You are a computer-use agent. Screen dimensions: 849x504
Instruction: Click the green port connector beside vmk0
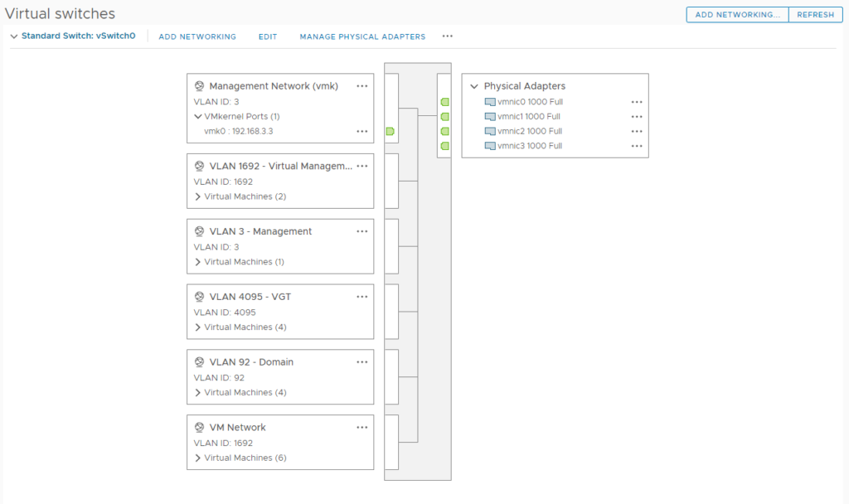pos(390,132)
